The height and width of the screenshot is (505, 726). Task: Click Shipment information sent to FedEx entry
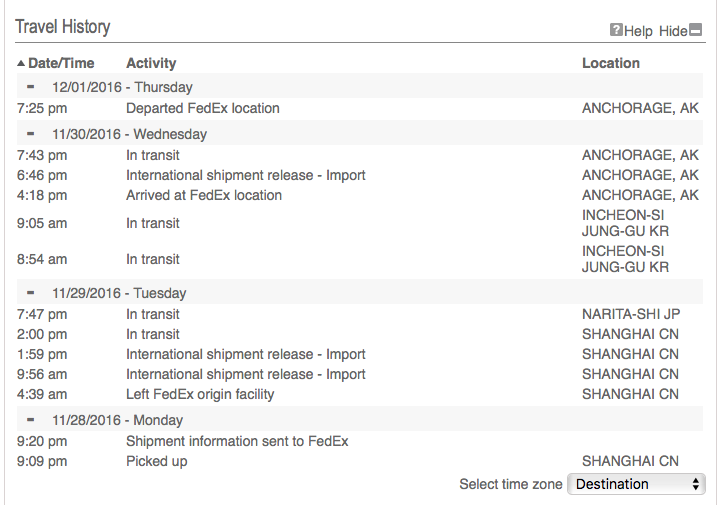[237, 441]
